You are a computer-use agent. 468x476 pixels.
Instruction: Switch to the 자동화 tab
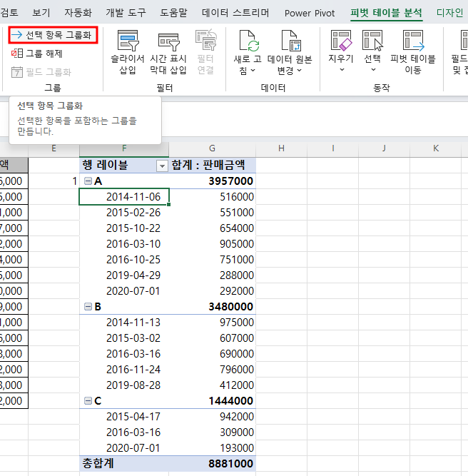point(78,13)
